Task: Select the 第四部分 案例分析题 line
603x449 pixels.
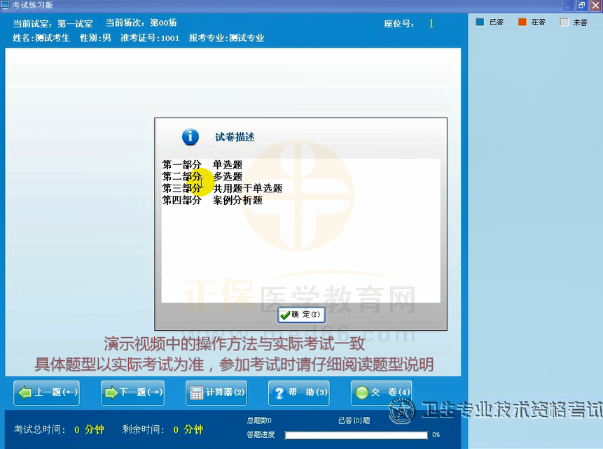Action: pyautogui.click(x=212, y=200)
